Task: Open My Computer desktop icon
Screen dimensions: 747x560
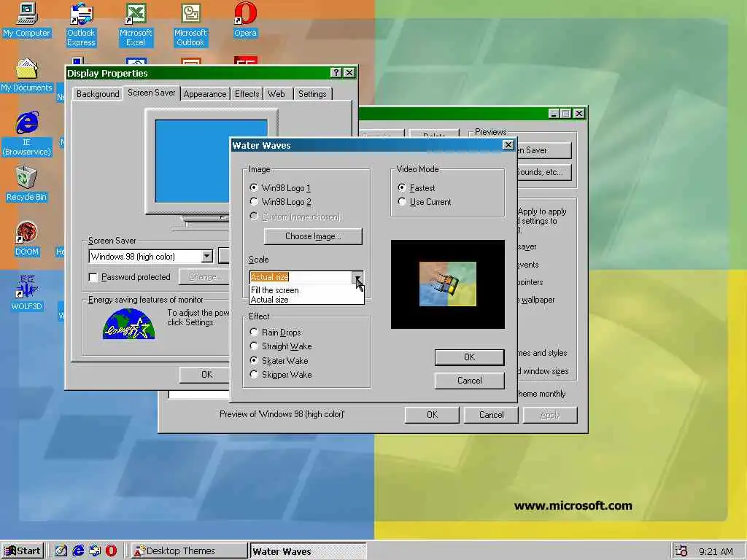Action: click(x=27, y=20)
